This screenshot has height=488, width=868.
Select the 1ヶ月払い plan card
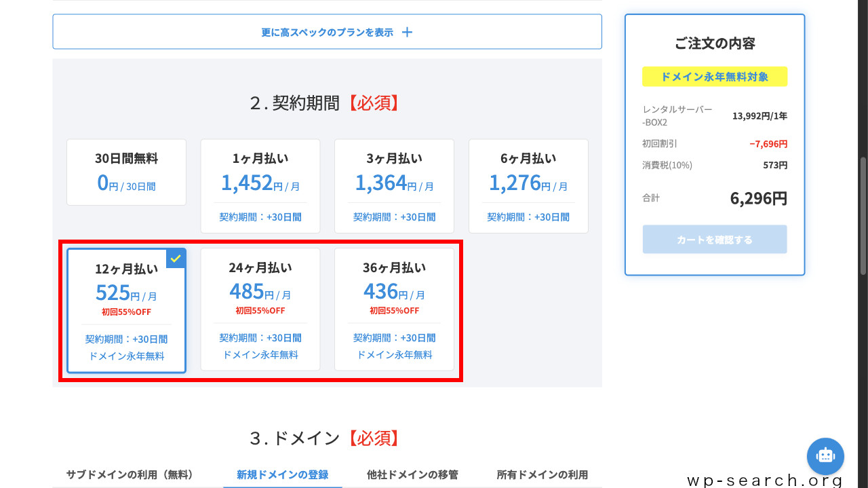(260, 186)
